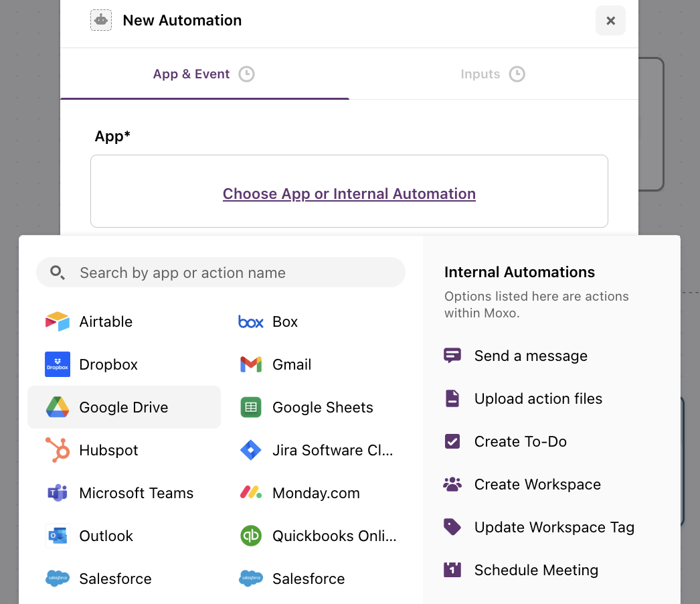The width and height of the screenshot is (700, 604).
Task: Choose Create Workspace text
Action: 537,484
